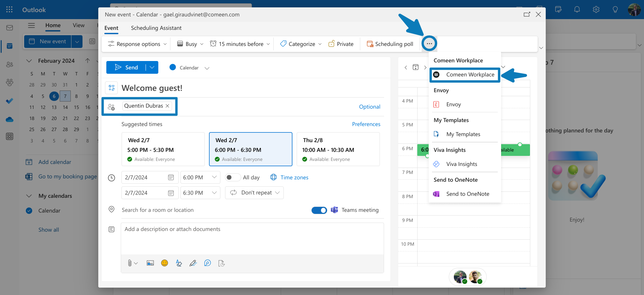Click the draw pen icon

(x=193, y=263)
